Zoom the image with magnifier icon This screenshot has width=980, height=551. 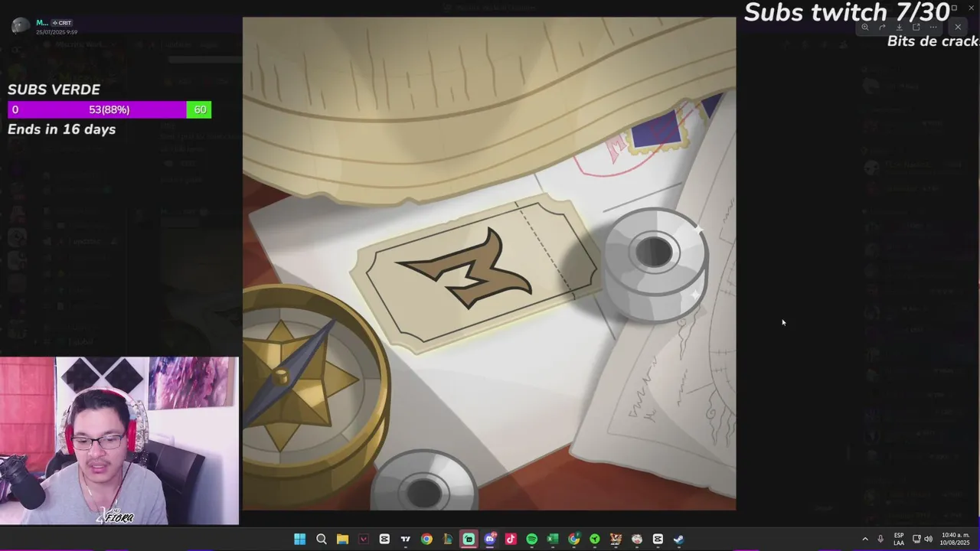tap(864, 28)
